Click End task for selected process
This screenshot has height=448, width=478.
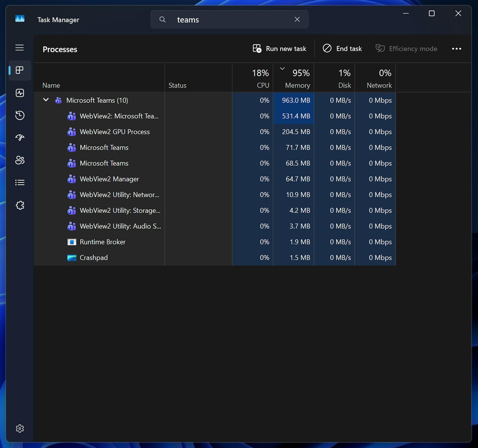(x=342, y=48)
